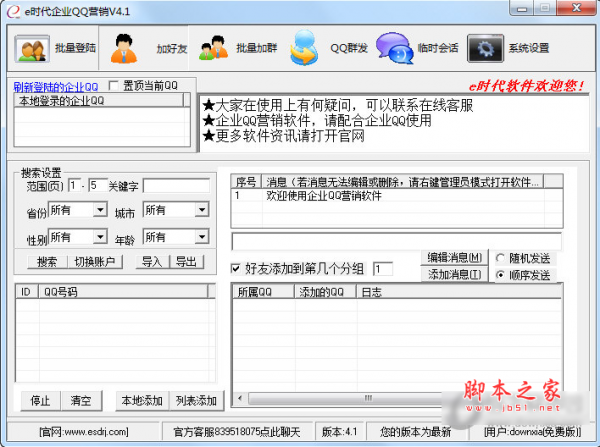
Task: Click the 添加消息(I) button
Action: click(x=454, y=274)
